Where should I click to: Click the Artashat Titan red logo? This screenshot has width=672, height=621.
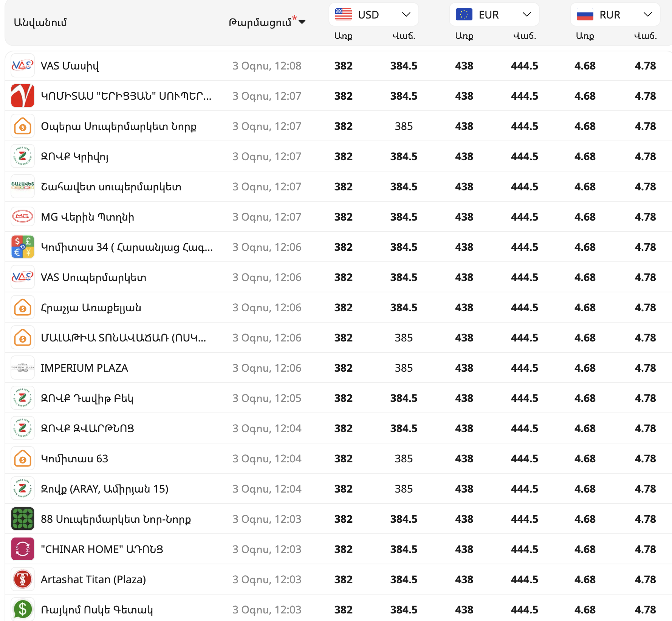tap(23, 579)
